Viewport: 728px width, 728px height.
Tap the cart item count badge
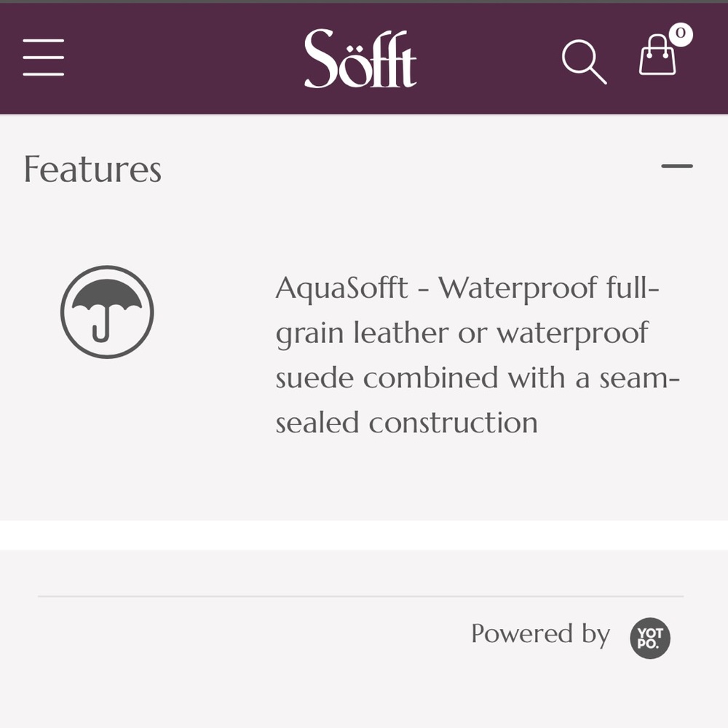(681, 34)
